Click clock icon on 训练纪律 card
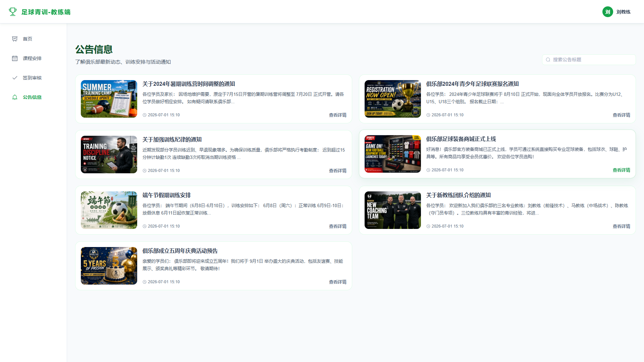 (145, 171)
